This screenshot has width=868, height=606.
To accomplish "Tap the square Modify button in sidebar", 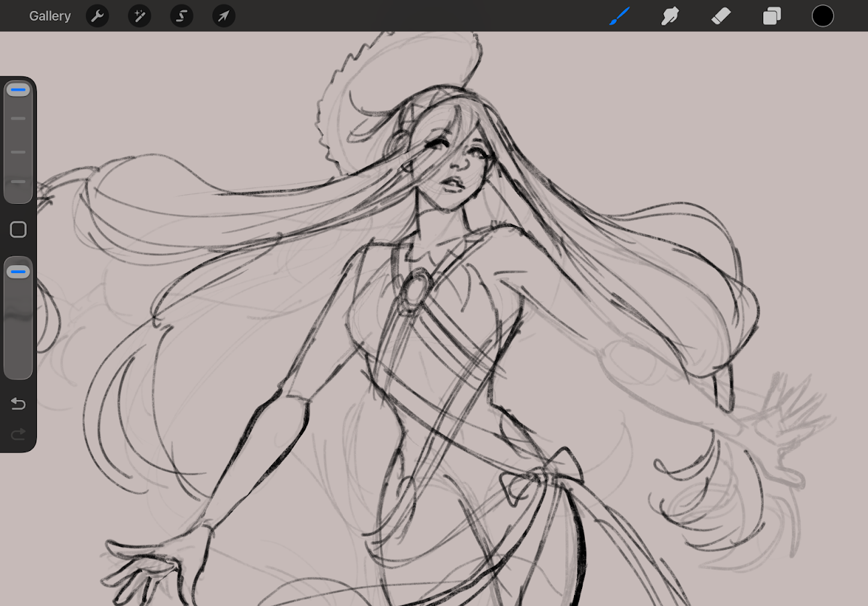I will pos(18,230).
